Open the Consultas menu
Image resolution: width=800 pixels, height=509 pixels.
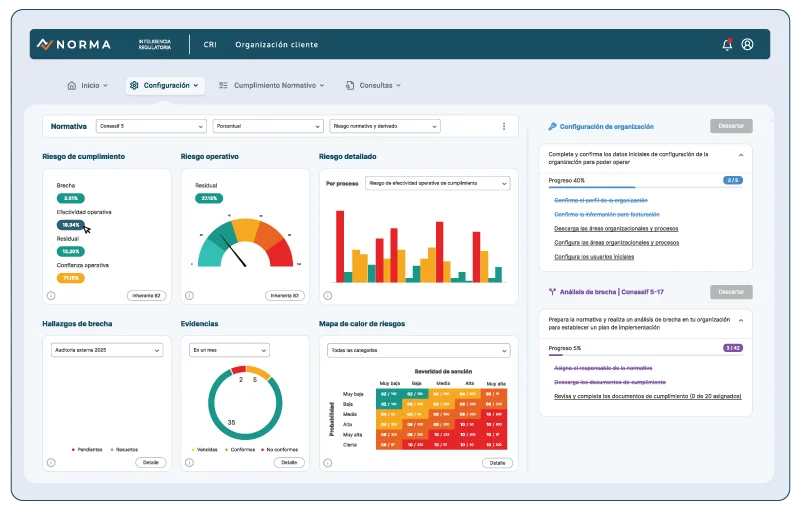pos(373,85)
